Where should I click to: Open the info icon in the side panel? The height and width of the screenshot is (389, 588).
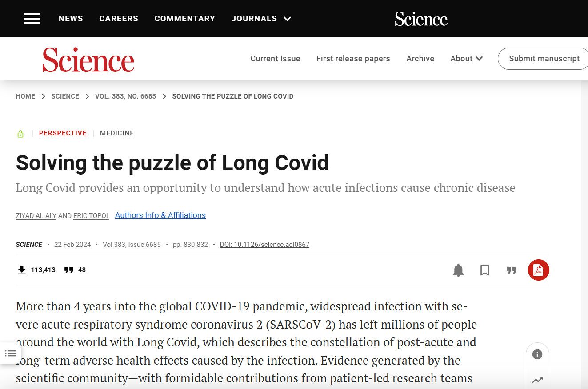(537, 354)
